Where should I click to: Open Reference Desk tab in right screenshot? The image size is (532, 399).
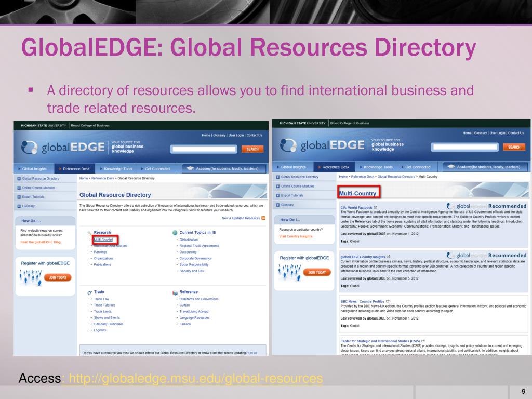click(334, 167)
